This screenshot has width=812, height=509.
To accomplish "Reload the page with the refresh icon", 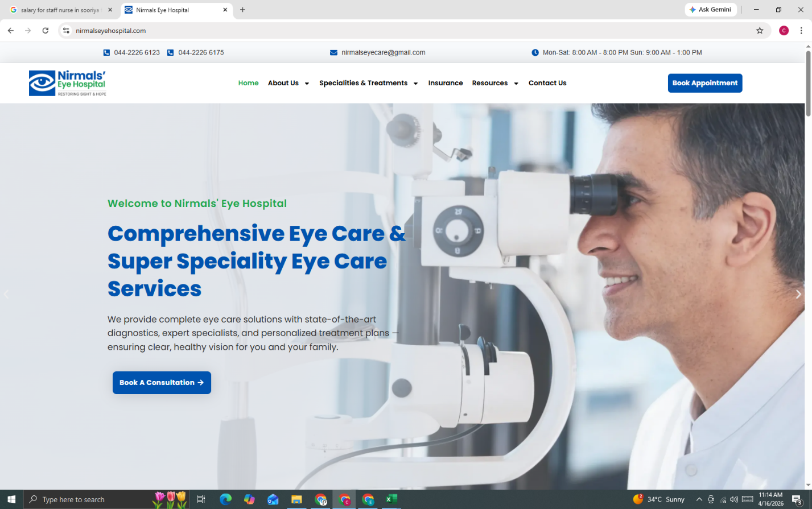I will click(45, 31).
